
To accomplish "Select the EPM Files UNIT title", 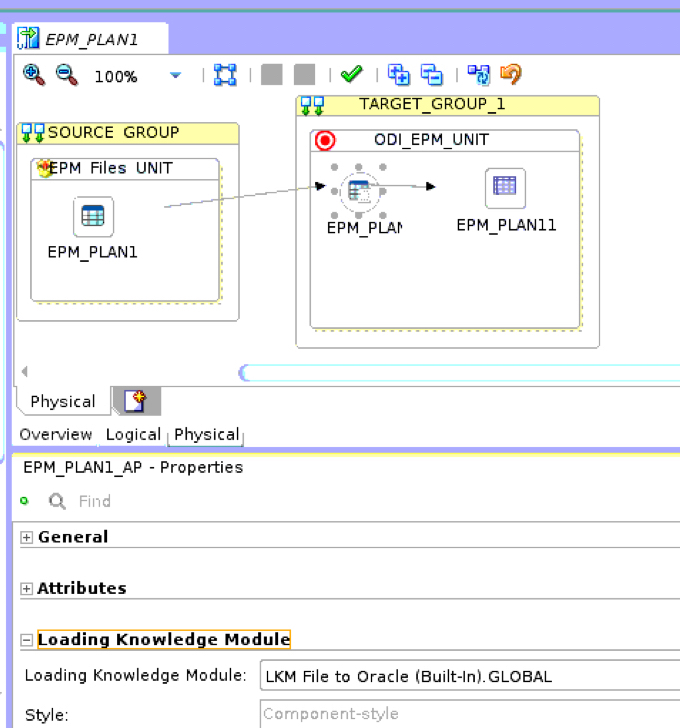I will (x=111, y=168).
